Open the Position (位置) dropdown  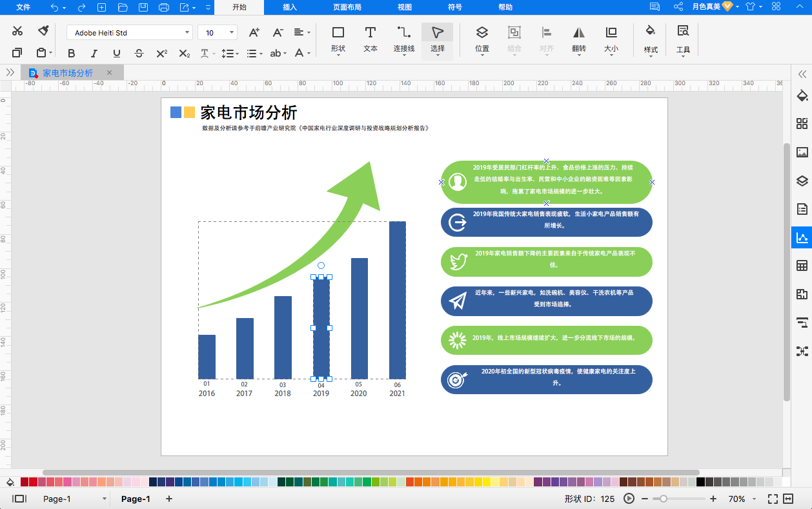[482, 40]
